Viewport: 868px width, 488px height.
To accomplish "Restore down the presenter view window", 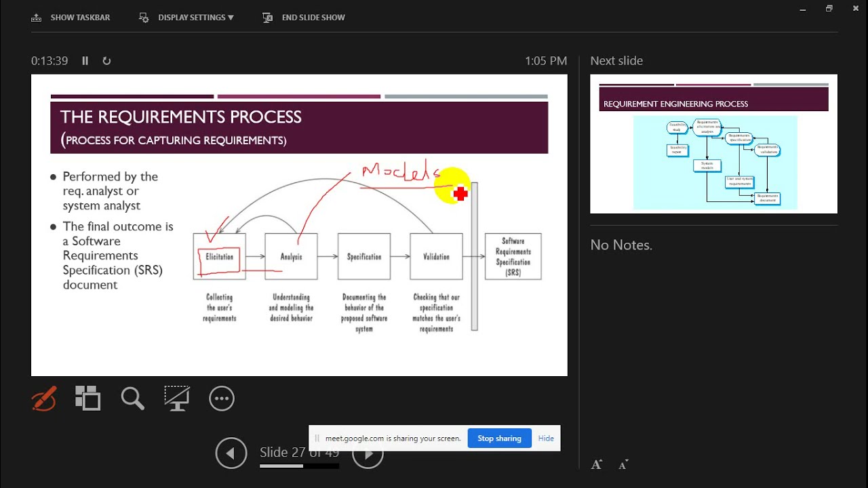I will [829, 9].
